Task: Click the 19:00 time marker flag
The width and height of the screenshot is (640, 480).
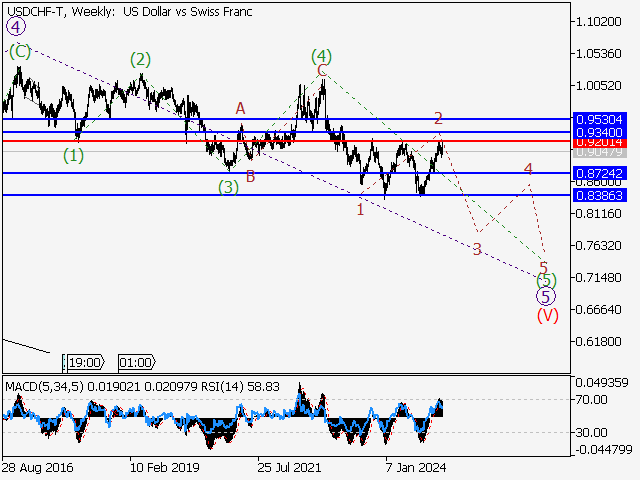Action: point(83,362)
